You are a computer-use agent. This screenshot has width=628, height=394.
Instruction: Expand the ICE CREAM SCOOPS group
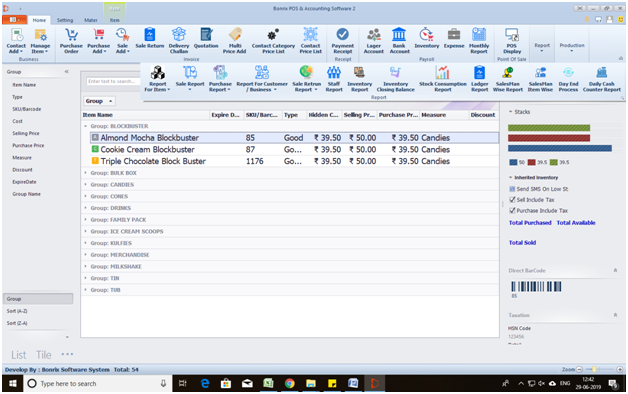[85, 231]
